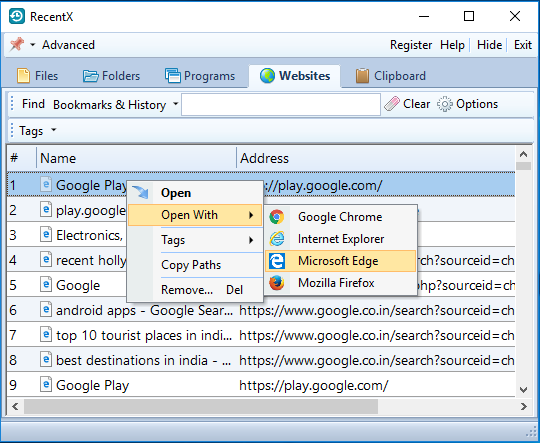Image resolution: width=540 pixels, height=443 pixels.
Task: Click the vertical scrollbar down arrow
Action: tap(523, 390)
